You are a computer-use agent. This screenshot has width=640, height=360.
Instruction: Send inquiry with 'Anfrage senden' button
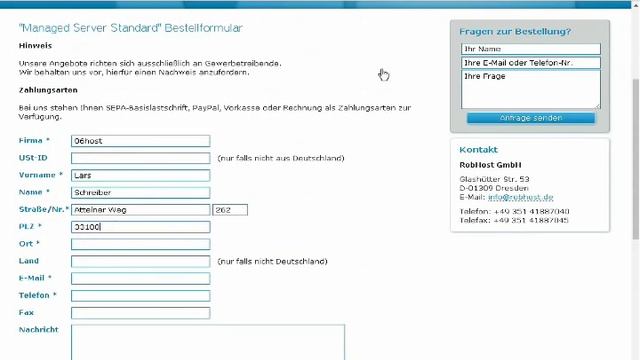click(531, 118)
